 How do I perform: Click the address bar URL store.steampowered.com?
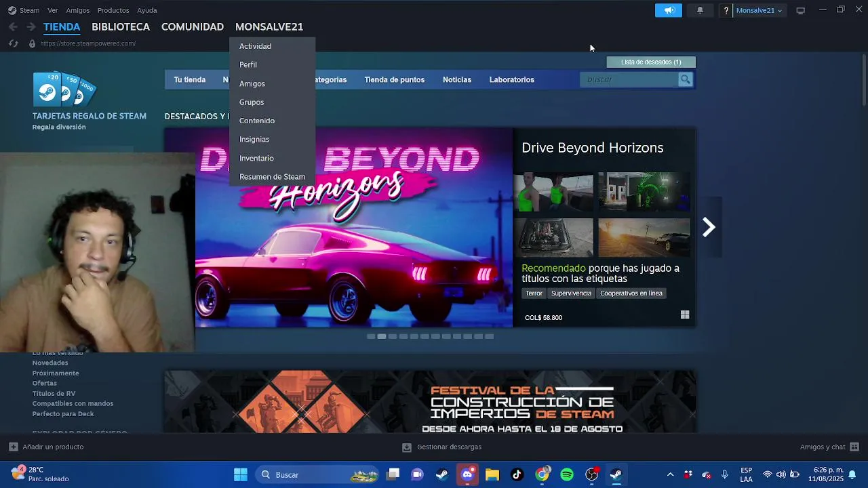pos(88,43)
